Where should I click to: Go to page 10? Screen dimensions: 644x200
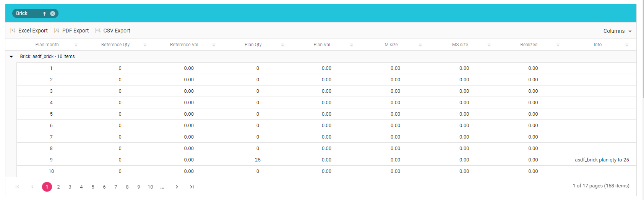(150, 187)
